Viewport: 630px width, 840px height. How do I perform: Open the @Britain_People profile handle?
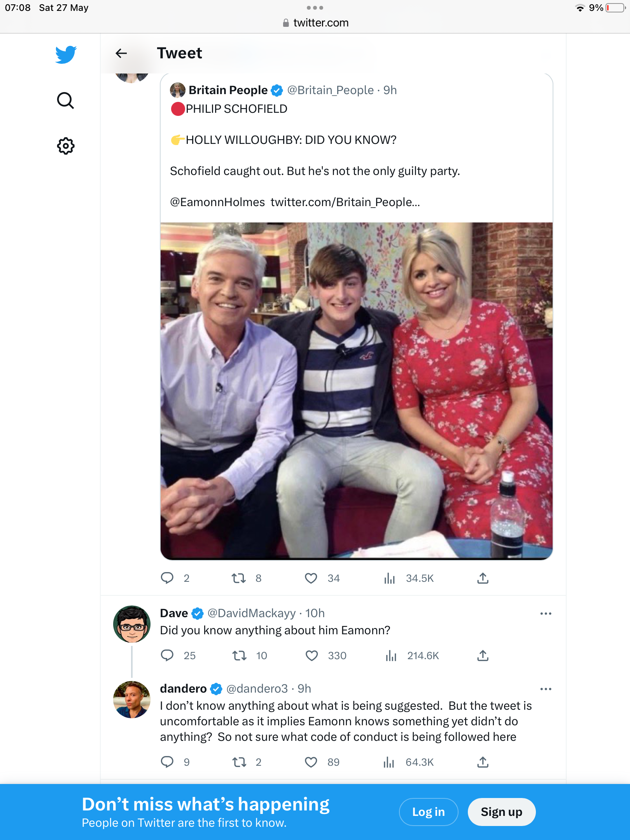(330, 90)
